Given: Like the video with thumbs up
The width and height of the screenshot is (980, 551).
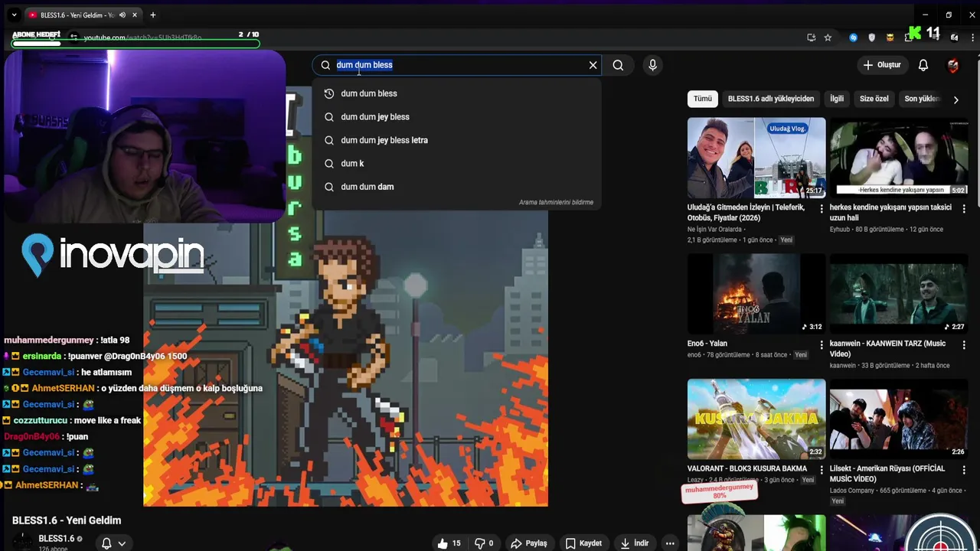Looking at the screenshot, I should [x=449, y=543].
